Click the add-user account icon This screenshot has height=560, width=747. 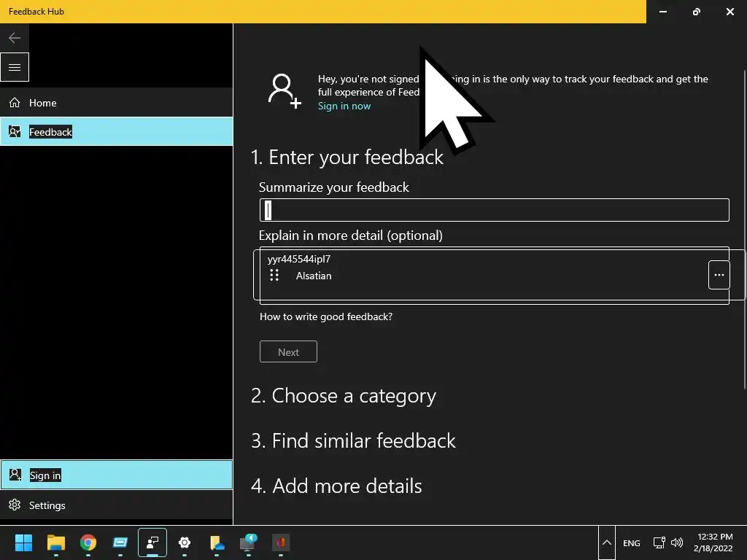284,90
